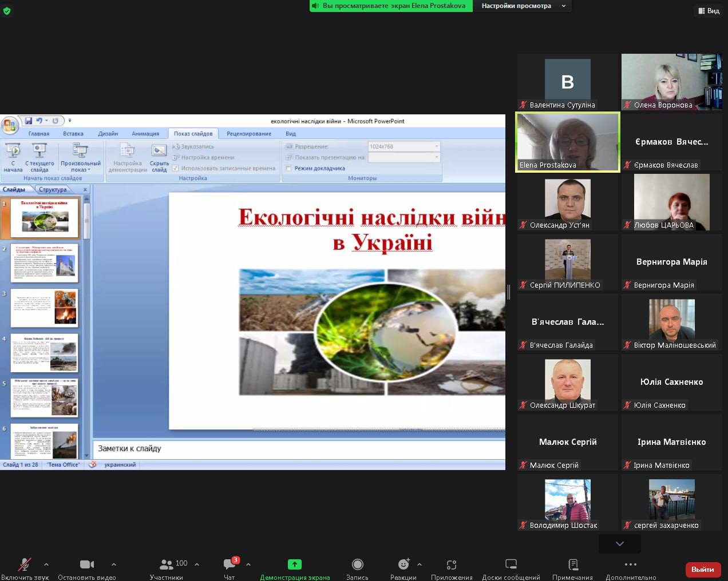Unmute microphone in Zoom toolbar
This screenshot has height=581, width=728.
pyautogui.click(x=24, y=565)
